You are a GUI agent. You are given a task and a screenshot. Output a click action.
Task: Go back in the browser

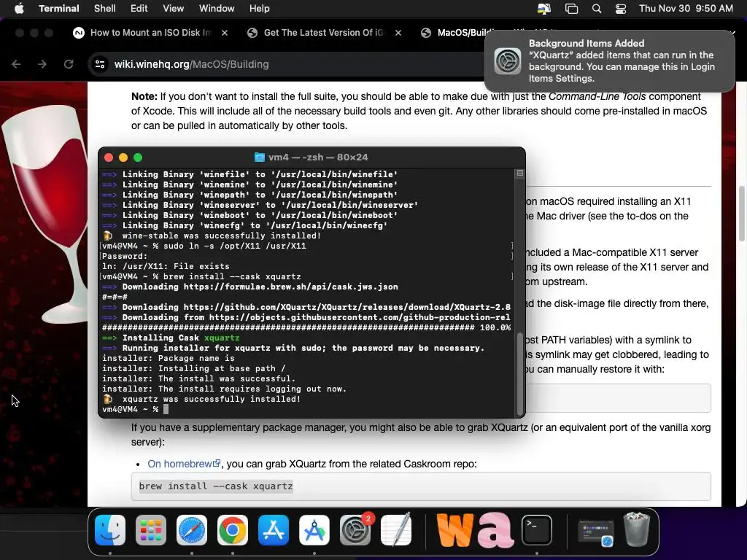tap(16, 64)
